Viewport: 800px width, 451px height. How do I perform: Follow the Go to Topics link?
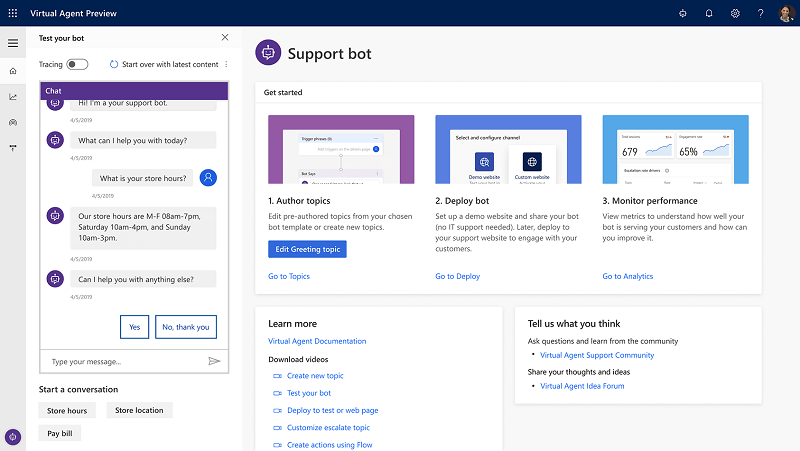click(x=289, y=276)
